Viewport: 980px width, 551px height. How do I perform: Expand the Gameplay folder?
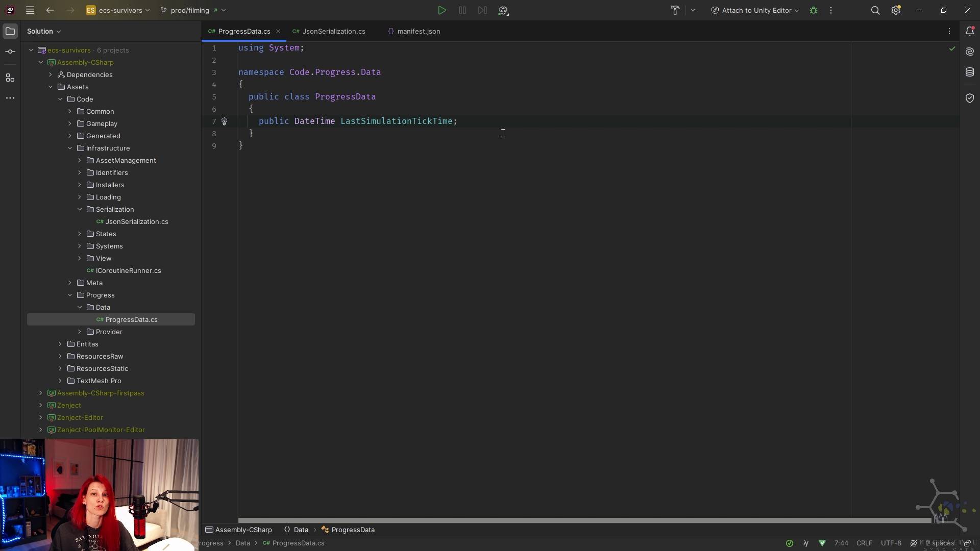click(70, 123)
